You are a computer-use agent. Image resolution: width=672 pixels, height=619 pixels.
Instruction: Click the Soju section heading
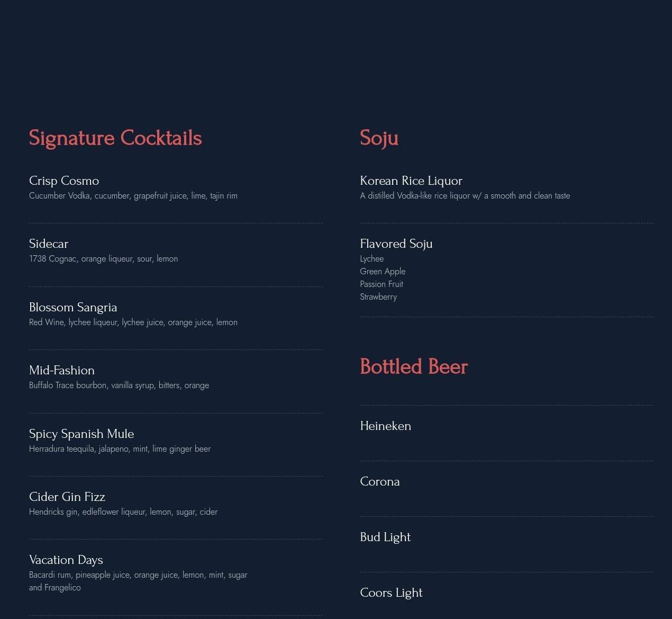click(x=379, y=138)
